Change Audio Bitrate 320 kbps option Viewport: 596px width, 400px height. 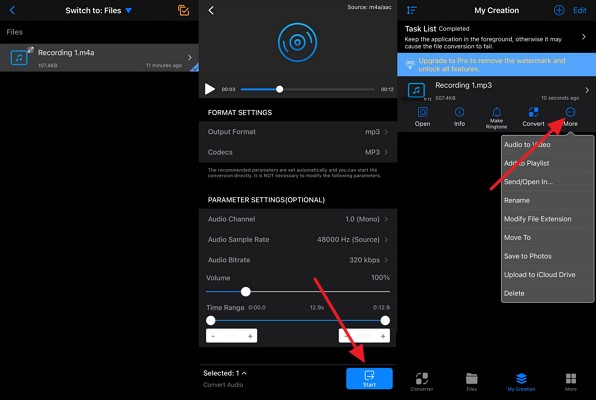(x=298, y=260)
